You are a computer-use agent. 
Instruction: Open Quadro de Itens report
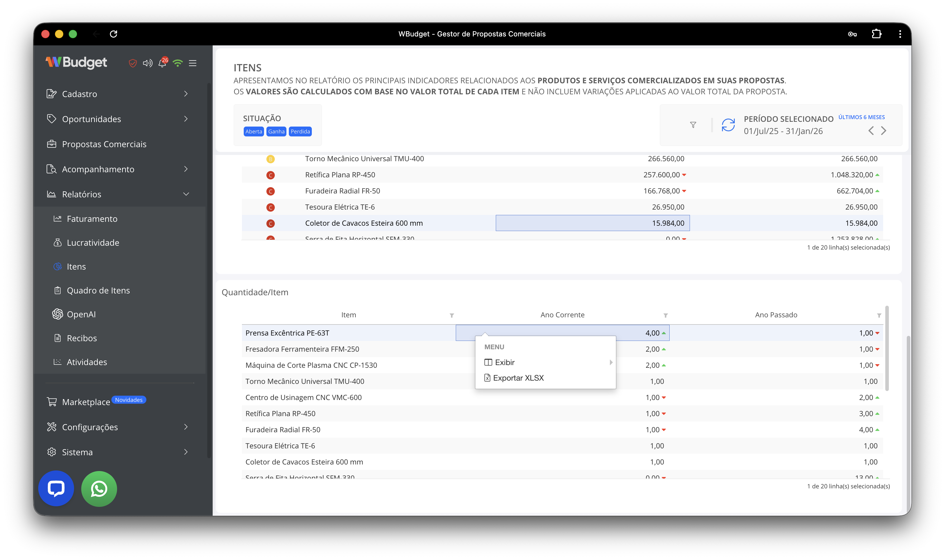click(x=98, y=290)
